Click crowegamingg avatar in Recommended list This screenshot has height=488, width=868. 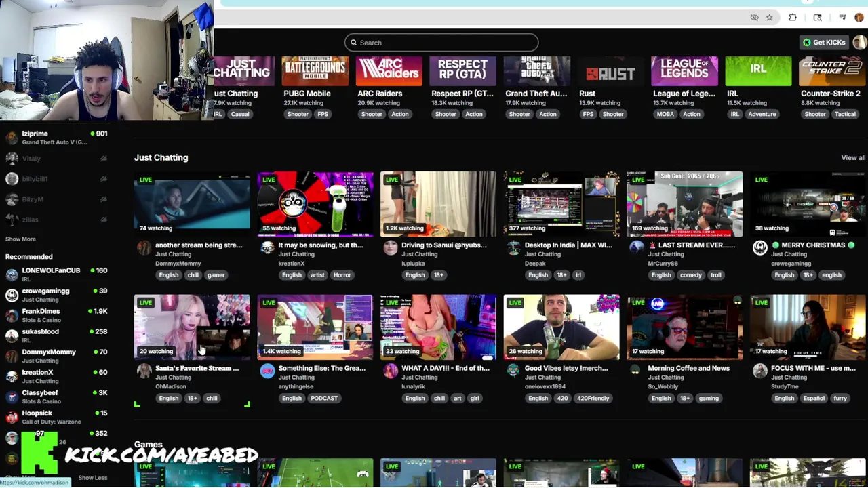(12, 295)
